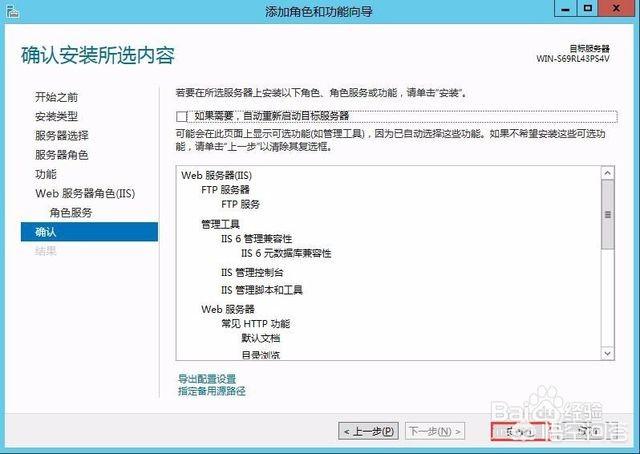Click the feature list scrollbar thumb
Screen dimensions: 640x454
pos(607,214)
